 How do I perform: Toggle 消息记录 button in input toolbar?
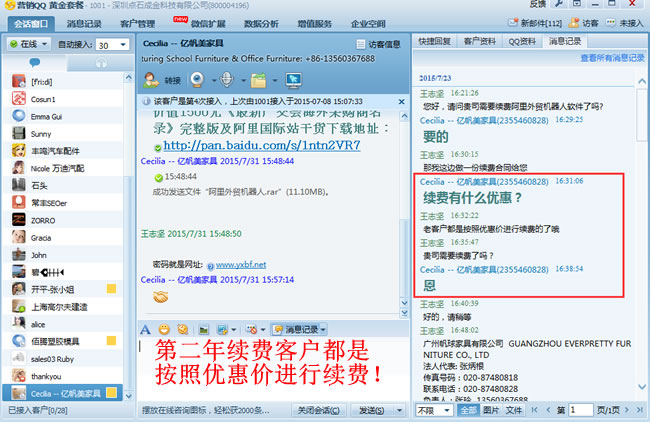pyautogui.click(x=299, y=330)
